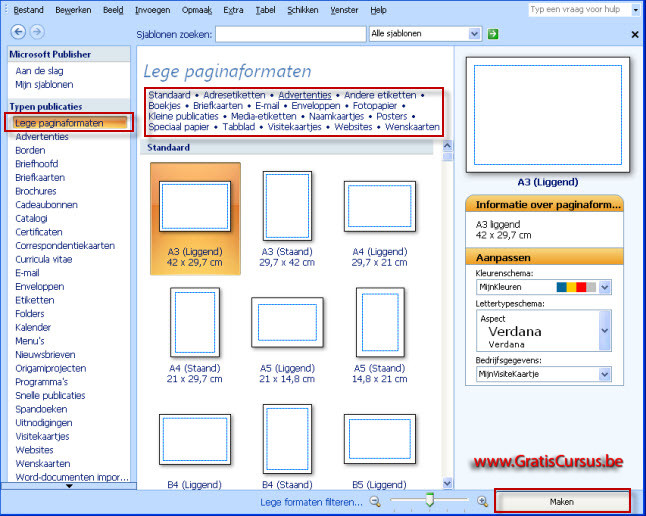Screen dimensions: 646x516
Task: Select Nieuwsbrieven publication type
Action: coord(45,355)
